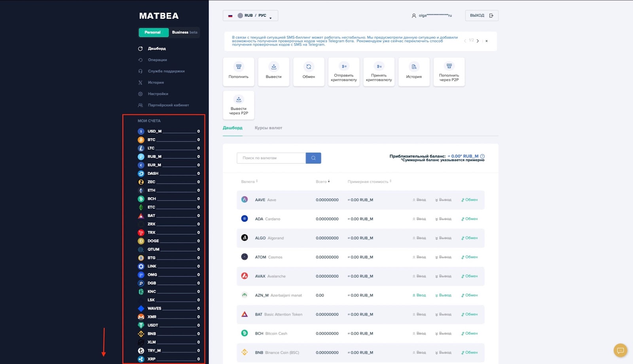This screenshot has width=633, height=364.
Task: Open Вывести через P2P tile
Action: point(239,105)
